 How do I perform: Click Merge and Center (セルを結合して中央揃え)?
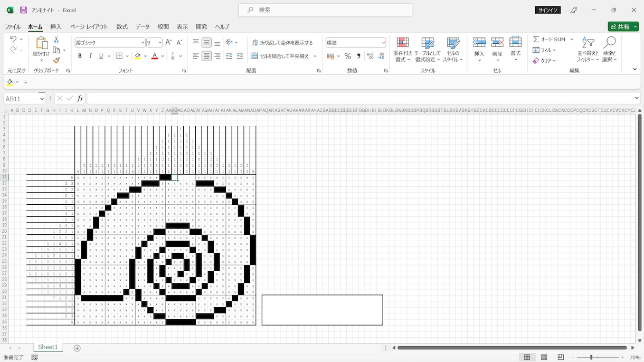[x=280, y=56]
